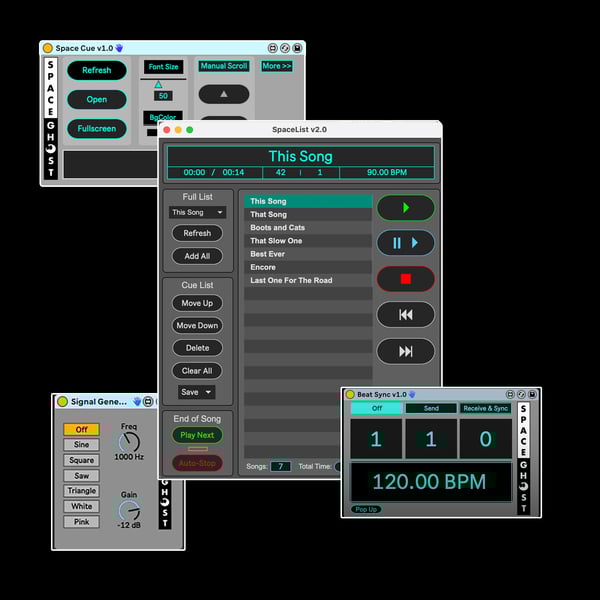Image resolution: width=600 pixels, height=600 pixels.
Task: Click the up arrow scroll button in Space Cue
Action: tap(224, 94)
